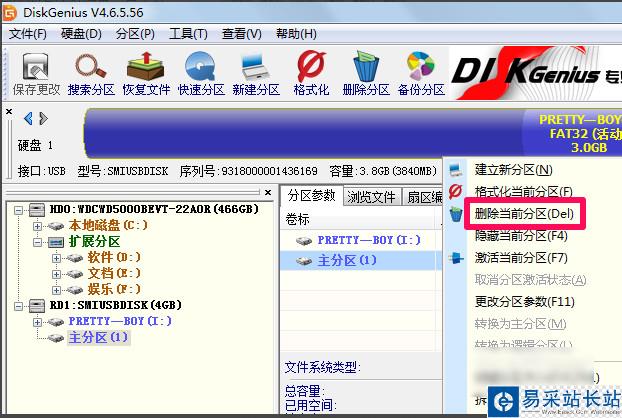This screenshot has width=622, height=418.
Task: Click New Partition (新建分区) toolbar icon
Action: pyautogui.click(x=256, y=74)
